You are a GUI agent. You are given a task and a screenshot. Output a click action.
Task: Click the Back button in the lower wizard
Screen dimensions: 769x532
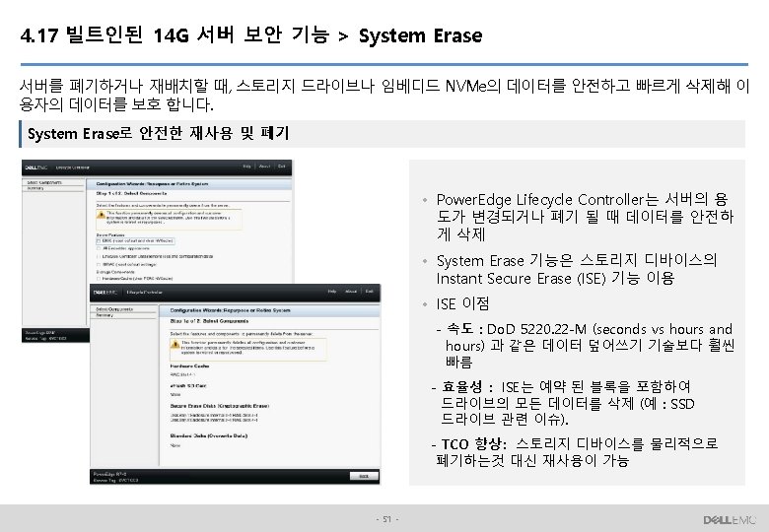click(x=364, y=476)
